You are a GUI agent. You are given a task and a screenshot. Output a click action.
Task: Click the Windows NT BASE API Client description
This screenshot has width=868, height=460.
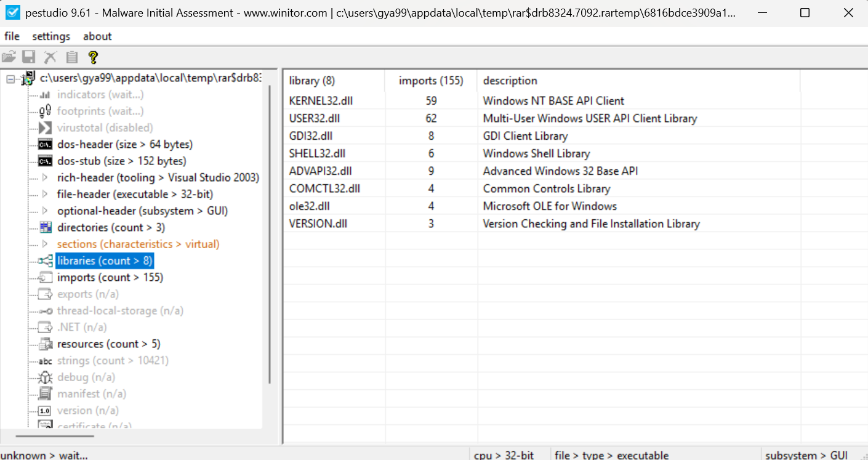point(553,101)
